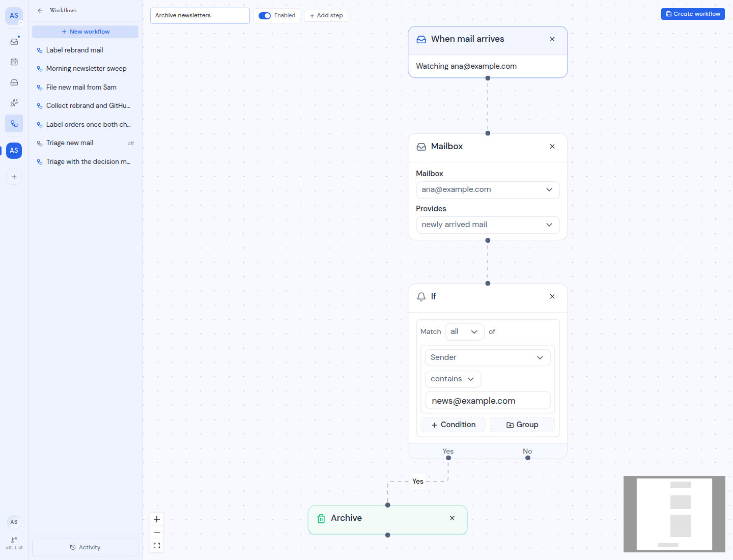Screen dimensions: 733x560
Task: Open the Label rebrand mail workflow
Action: coord(85,50)
